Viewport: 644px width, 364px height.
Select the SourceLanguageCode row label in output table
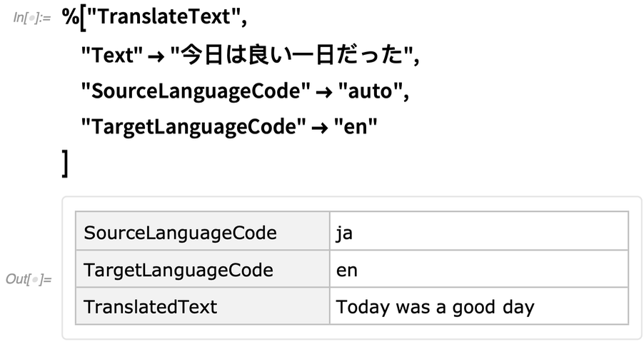[x=180, y=233]
